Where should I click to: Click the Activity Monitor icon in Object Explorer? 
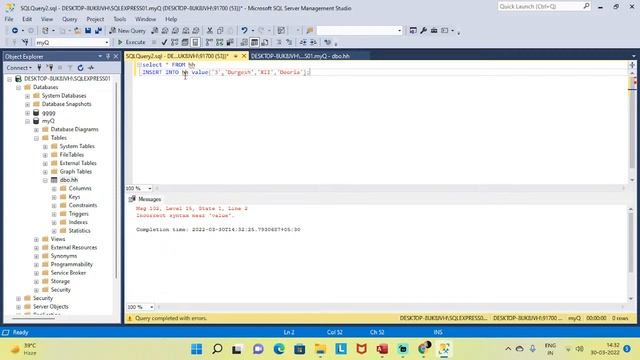pos(91,68)
